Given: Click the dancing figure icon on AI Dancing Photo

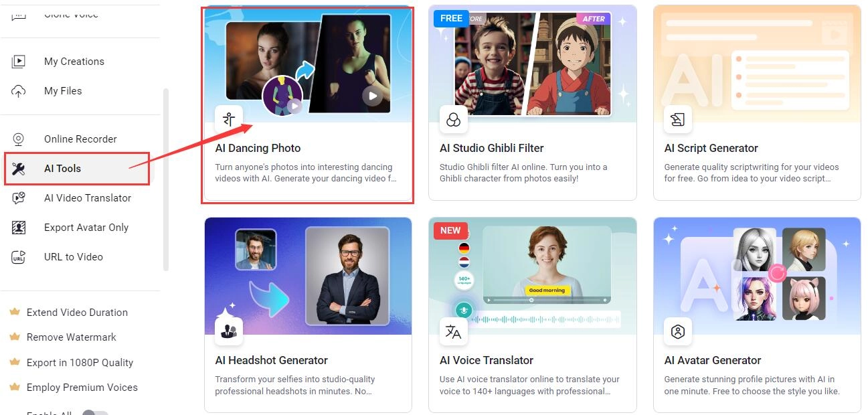Looking at the screenshot, I should (x=229, y=119).
